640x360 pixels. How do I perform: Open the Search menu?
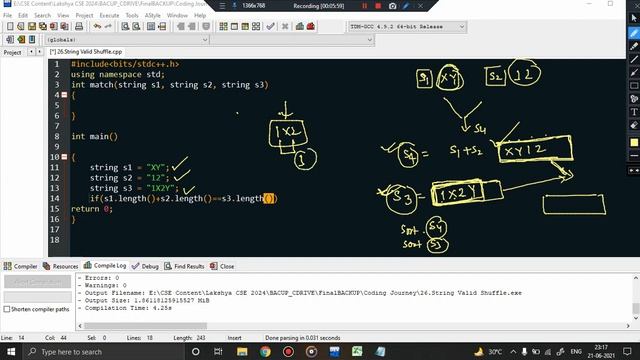click(x=42, y=15)
